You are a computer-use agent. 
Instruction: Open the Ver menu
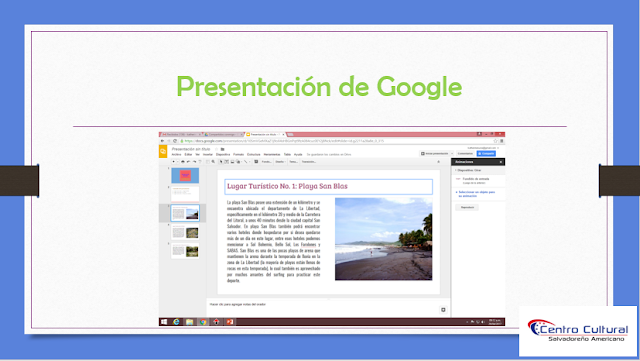198,154
